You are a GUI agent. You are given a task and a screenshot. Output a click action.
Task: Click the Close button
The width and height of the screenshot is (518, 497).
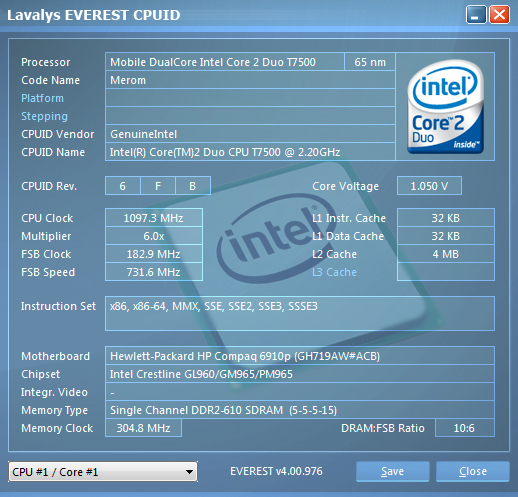click(473, 471)
